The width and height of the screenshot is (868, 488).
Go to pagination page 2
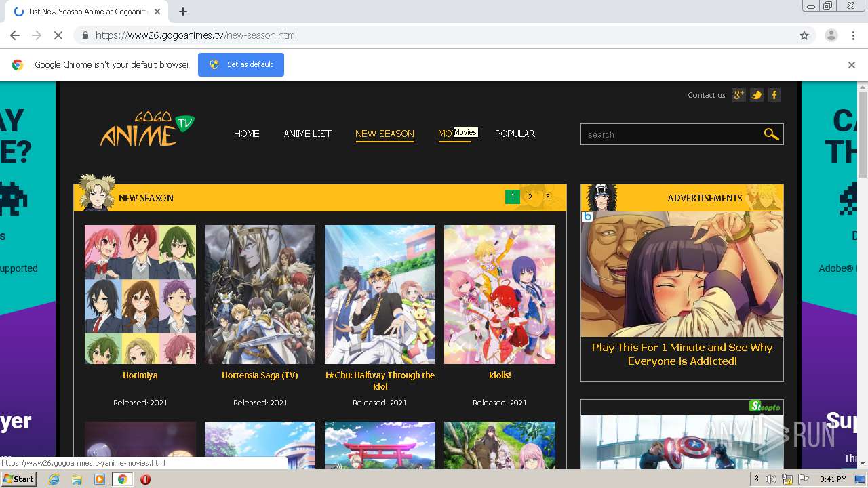[530, 197]
